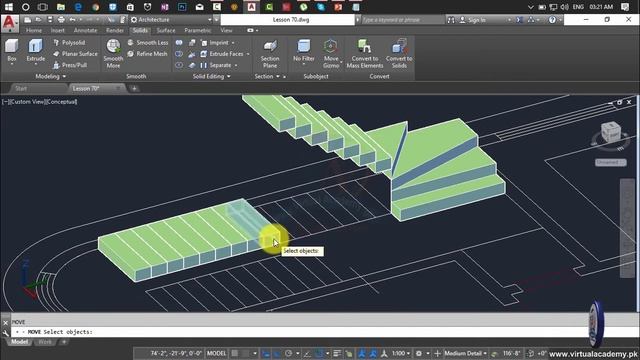Click the Separate tool

click(216, 65)
